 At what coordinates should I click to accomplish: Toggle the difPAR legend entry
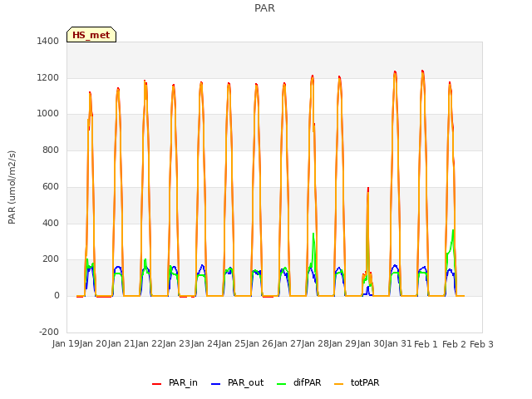(299, 382)
